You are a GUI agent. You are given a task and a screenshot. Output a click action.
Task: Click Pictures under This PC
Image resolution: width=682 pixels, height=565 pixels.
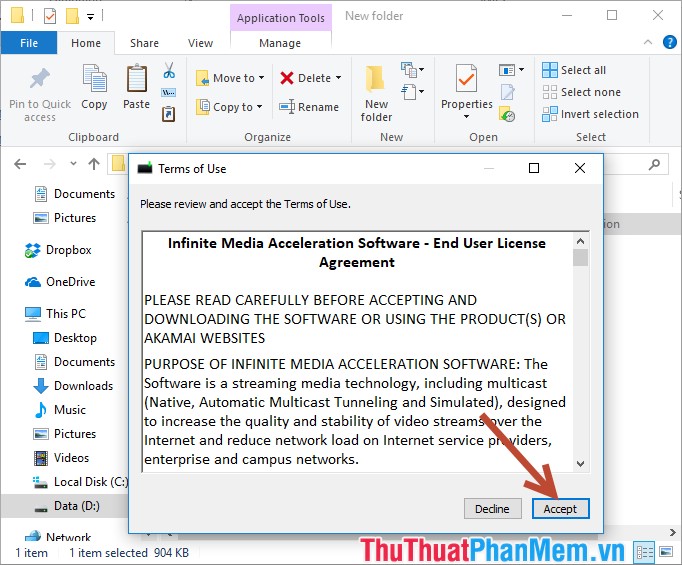click(x=64, y=434)
